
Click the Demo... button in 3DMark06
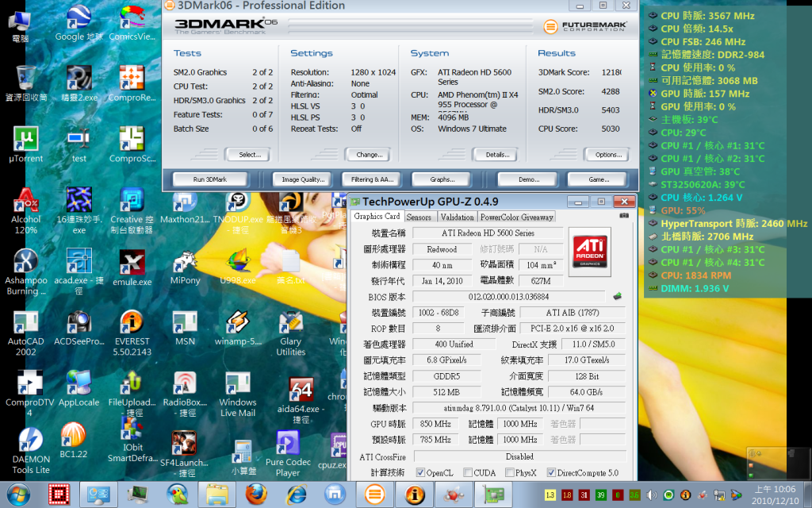tap(528, 179)
